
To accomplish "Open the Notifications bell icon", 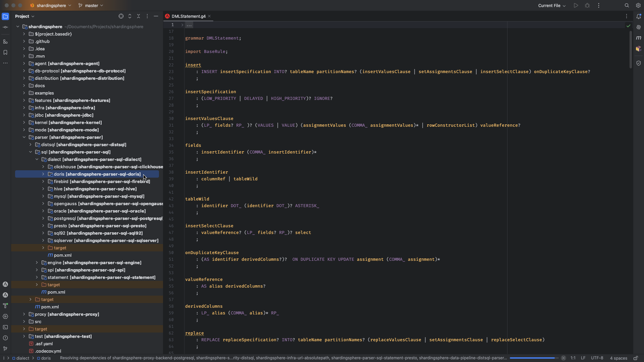I will 639,16.
